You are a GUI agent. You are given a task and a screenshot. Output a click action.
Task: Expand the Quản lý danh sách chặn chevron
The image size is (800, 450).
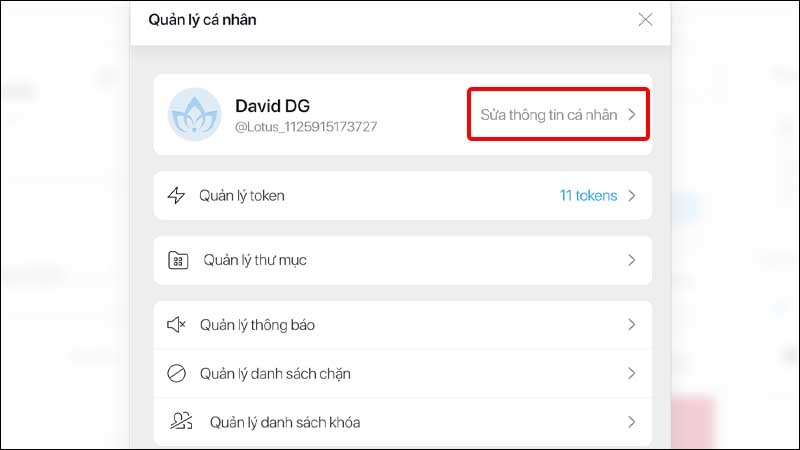[632, 373]
